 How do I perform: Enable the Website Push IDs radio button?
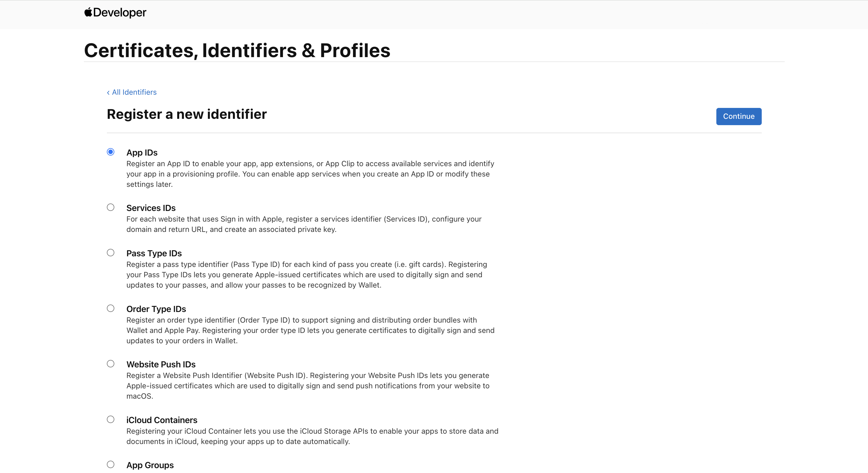tap(111, 364)
